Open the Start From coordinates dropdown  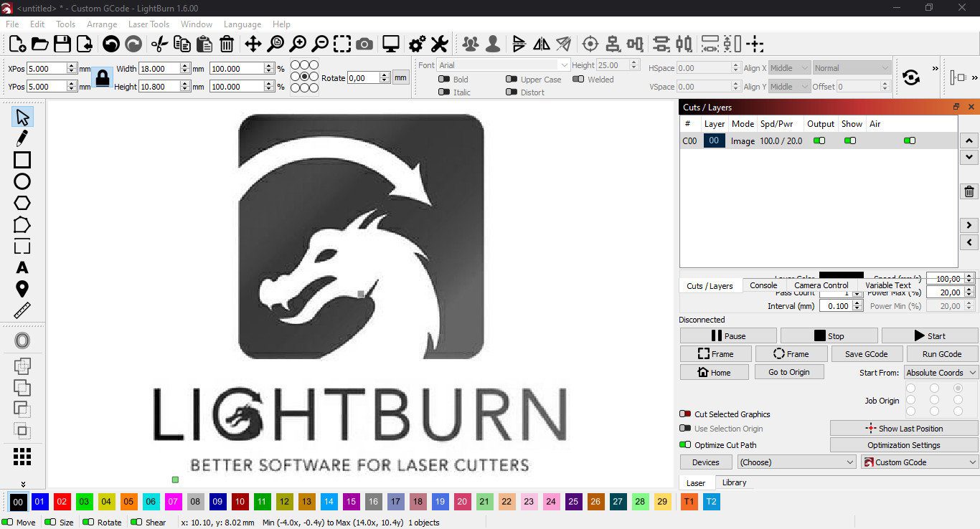[940, 372]
